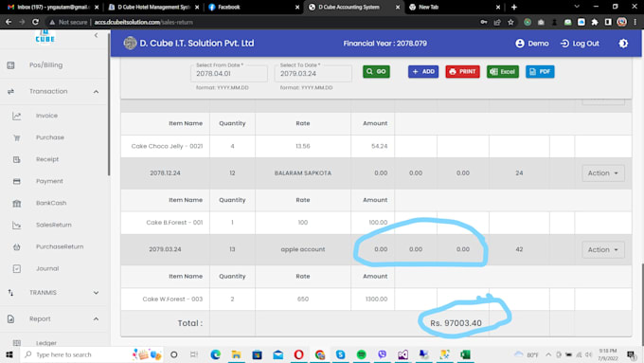Viewport: 644px width, 363px height.
Task: Toggle the dark mode theme icon
Action: (623, 44)
